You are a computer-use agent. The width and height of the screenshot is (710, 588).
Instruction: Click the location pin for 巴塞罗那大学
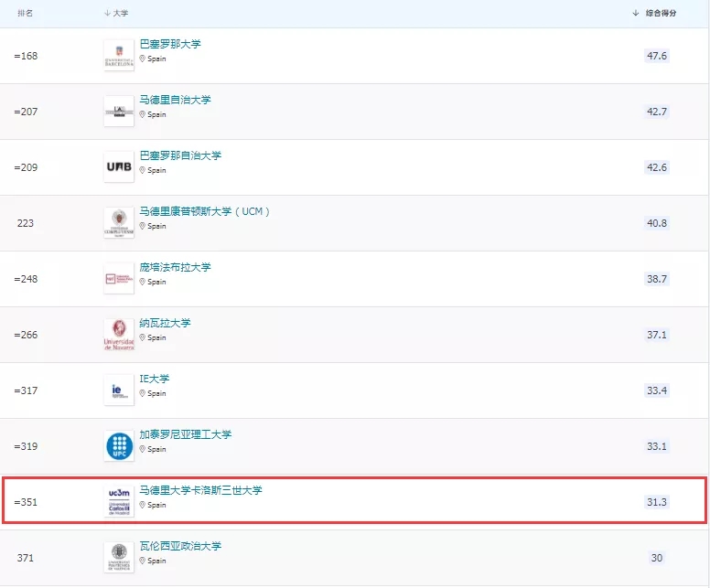pos(142,59)
